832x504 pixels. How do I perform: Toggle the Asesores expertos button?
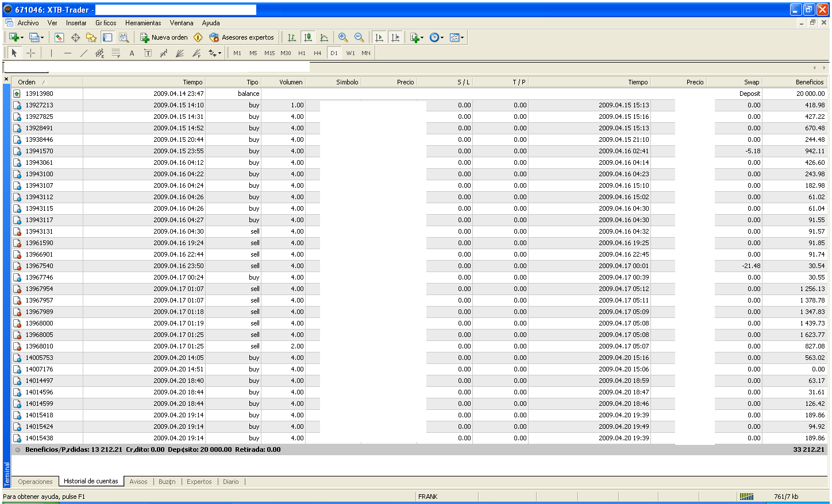click(x=241, y=37)
